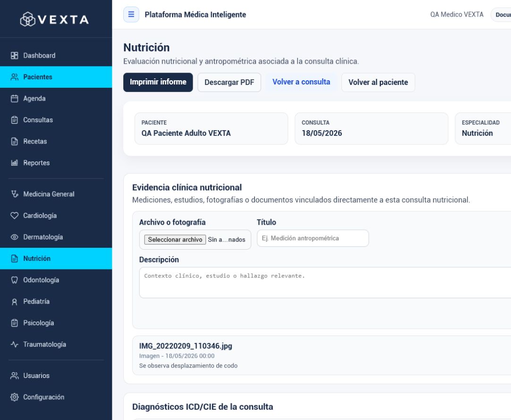Click the VEXTA logo

pyautogui.click(x=54, y=19)
